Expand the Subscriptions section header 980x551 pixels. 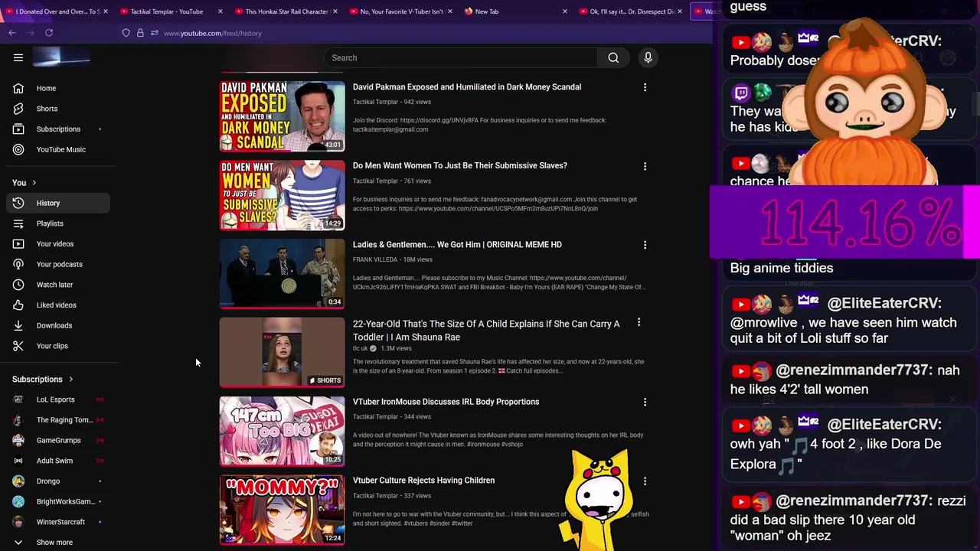[43, 379]
